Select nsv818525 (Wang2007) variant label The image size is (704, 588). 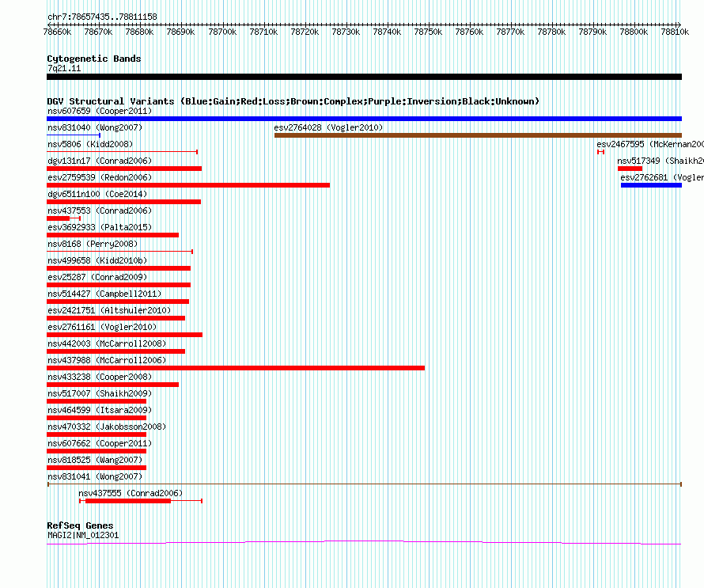[x=95, y=460]
